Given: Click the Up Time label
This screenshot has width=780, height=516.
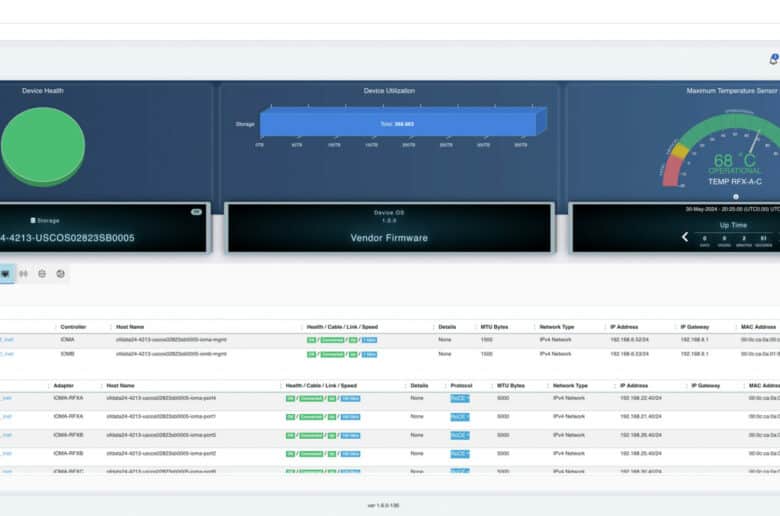Looking at the screenshot, I should (x=733, y=225).
